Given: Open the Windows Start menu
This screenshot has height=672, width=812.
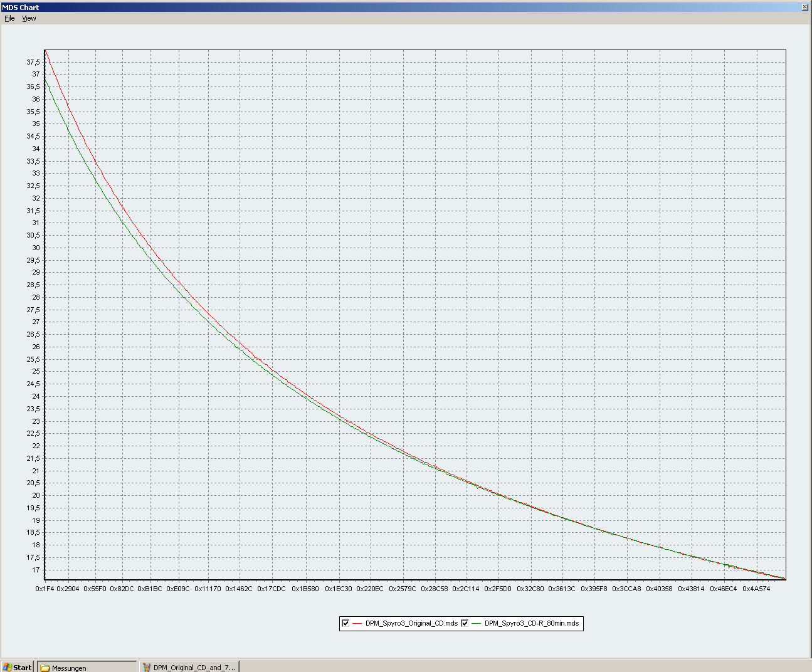Looking at the screenshot, I should coord(17,667).
